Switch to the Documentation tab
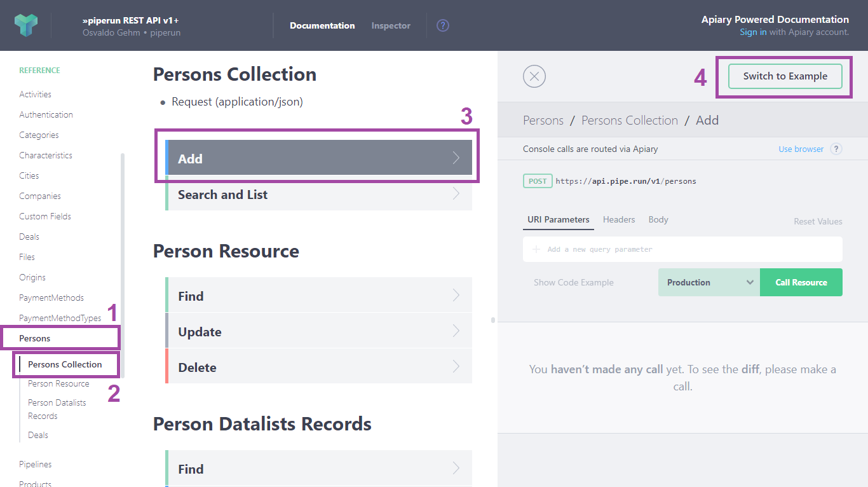Image resolution: width=868 pixels, height=487 pixels. click(322, 25)
